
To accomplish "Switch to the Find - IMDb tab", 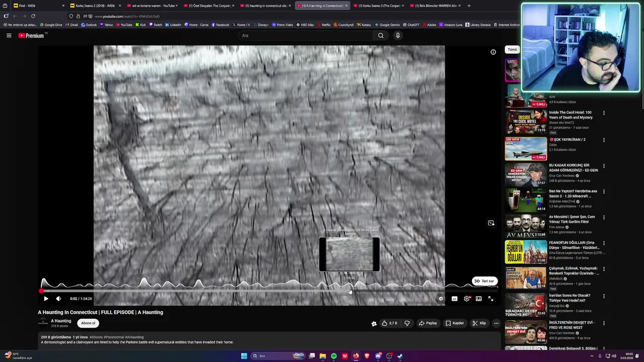I will tap(38, 6).
